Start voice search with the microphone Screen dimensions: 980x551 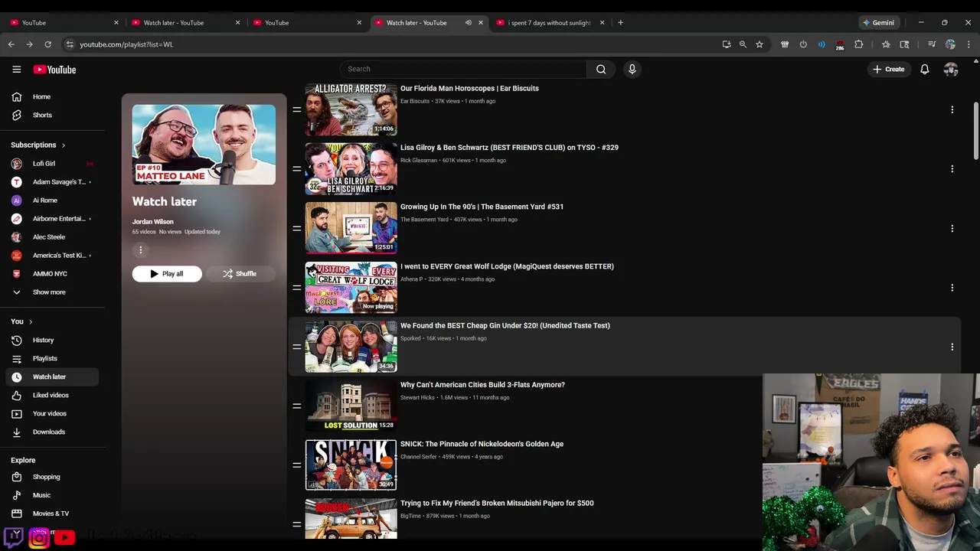(x=632, y=69)
